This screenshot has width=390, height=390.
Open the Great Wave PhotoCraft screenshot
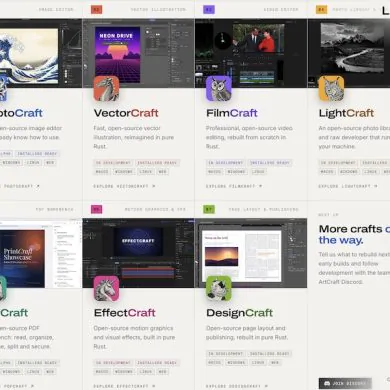pos(41,53)
